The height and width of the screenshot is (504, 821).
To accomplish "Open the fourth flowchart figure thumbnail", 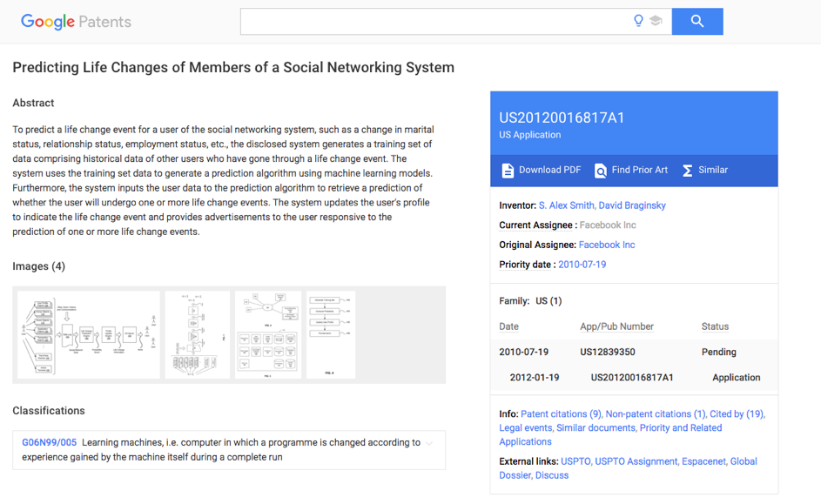I will pos(331,335).
